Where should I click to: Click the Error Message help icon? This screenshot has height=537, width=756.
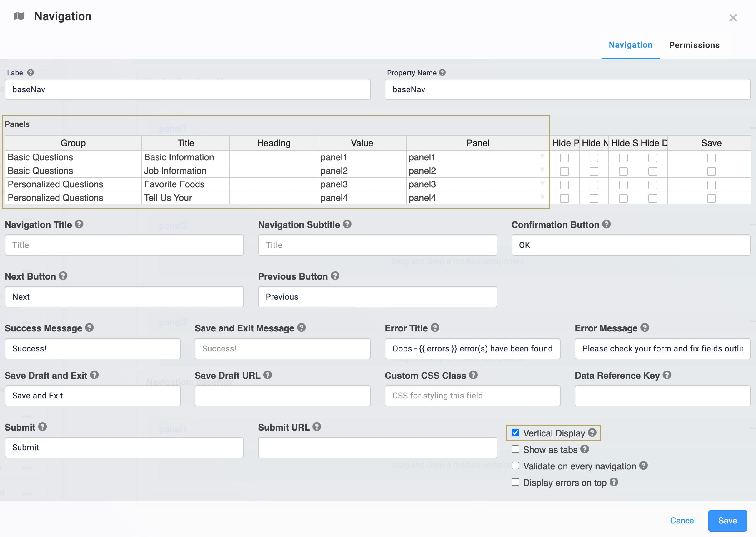[x=645, y=328]
